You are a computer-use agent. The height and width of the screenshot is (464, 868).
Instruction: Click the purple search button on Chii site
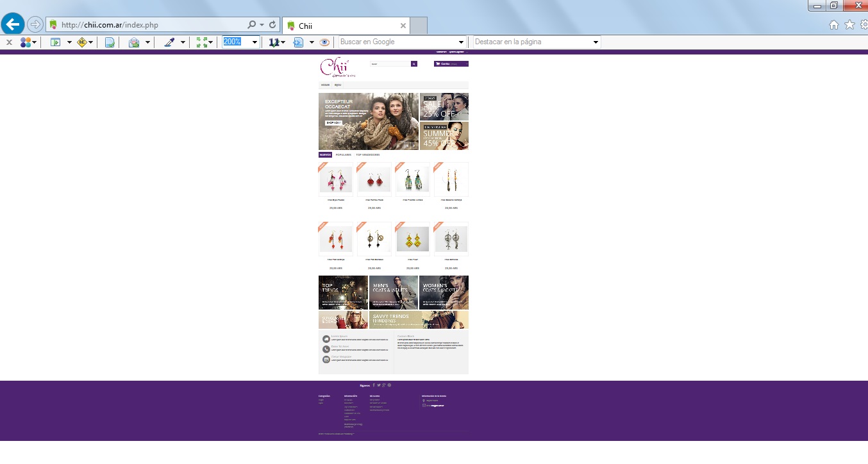(414, 64)
